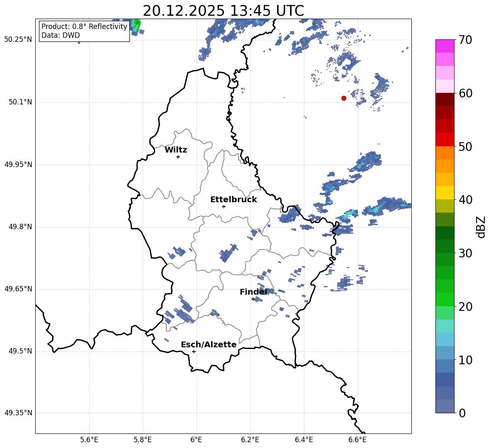Click the 6.6°E longitude label
The width and height of the screenshot is (491, 448).
tap(357, 440)
